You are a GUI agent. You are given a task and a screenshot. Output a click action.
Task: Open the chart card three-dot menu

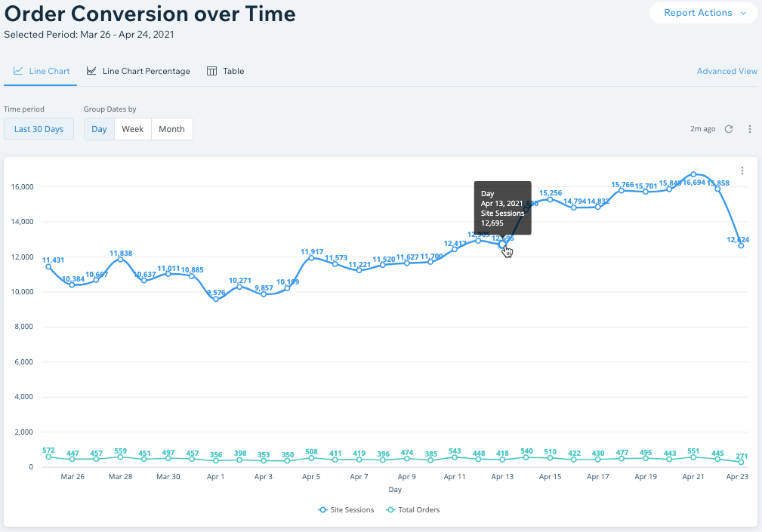point(742,171)
